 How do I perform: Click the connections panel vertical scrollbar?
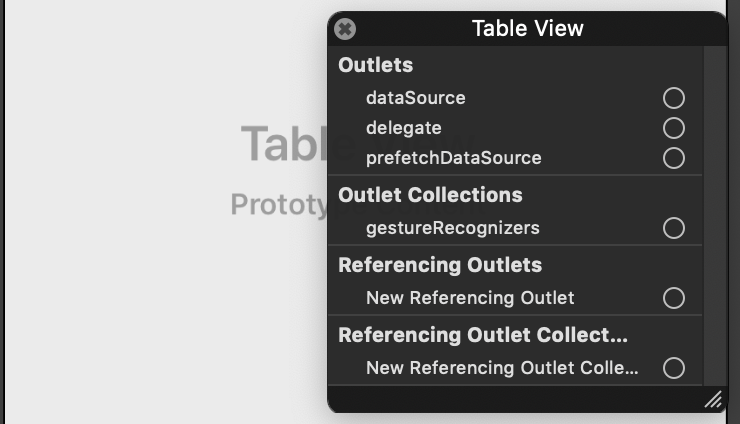pyautogui.click(x=715, y=215)
